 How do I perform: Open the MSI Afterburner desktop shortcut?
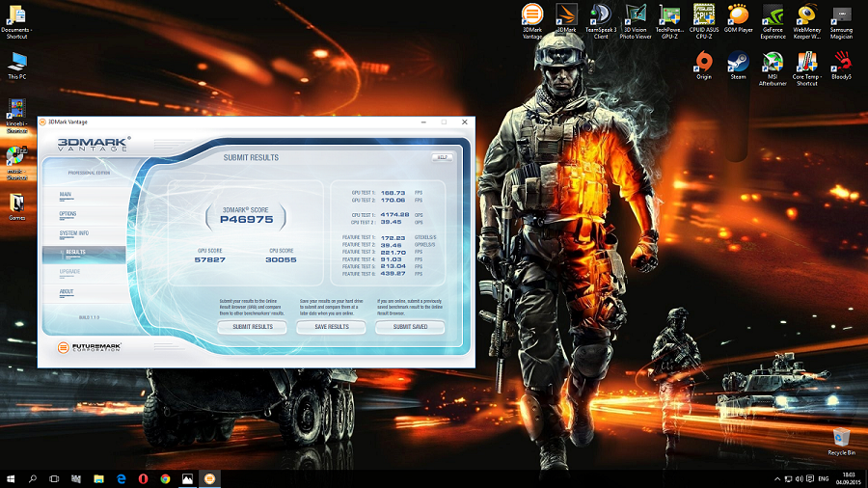pos(772,63)
